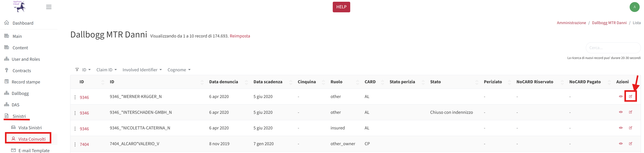Click the hamburger menu icon to collapse sidebar
Image resolution: width=644 pixels, height=153 pixels.
click(x=49, y=7)
